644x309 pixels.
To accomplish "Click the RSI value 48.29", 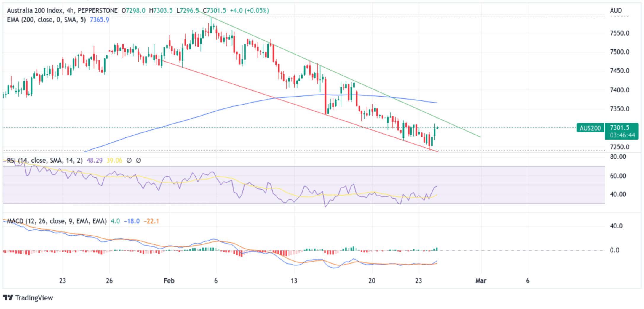I will pos(94,161).
